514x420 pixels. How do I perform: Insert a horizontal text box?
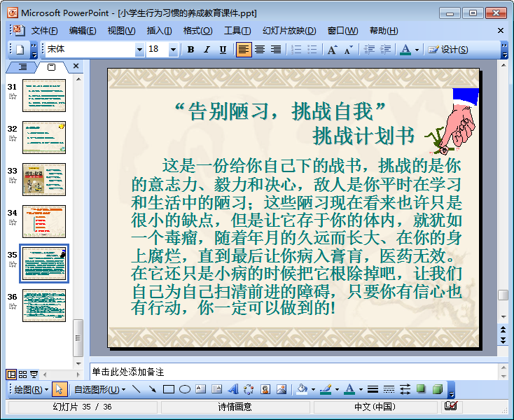pos(200,389)
